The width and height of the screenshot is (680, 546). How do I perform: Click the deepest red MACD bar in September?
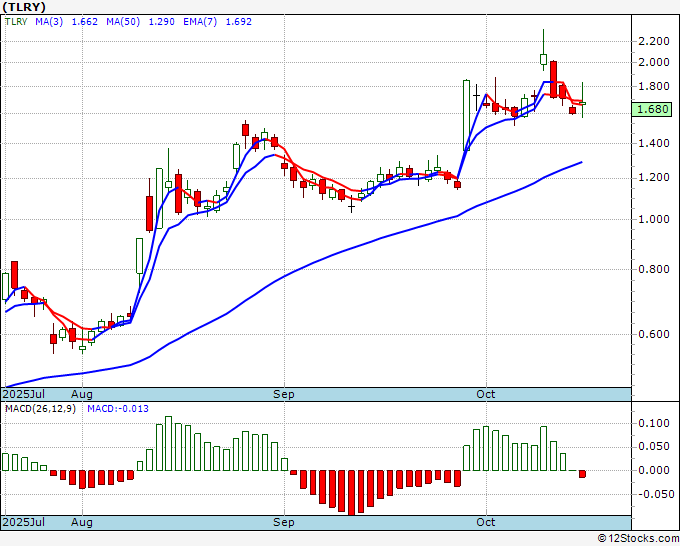(x=351, y=493)
